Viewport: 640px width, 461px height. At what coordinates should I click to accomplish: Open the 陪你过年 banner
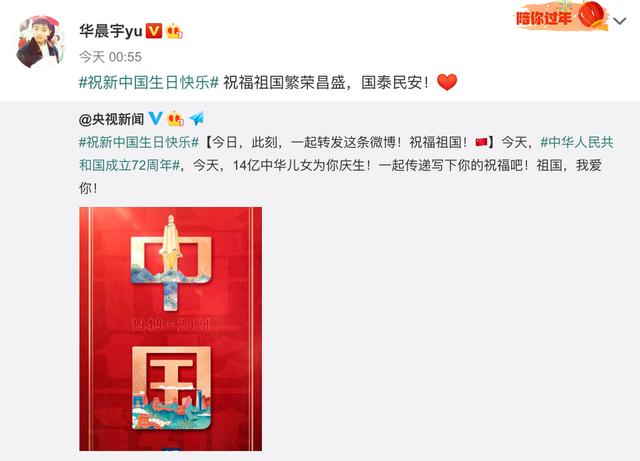pos(561,16)
